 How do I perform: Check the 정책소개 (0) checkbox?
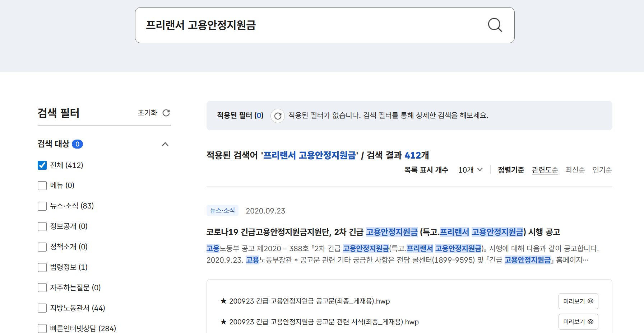(42, 247)
